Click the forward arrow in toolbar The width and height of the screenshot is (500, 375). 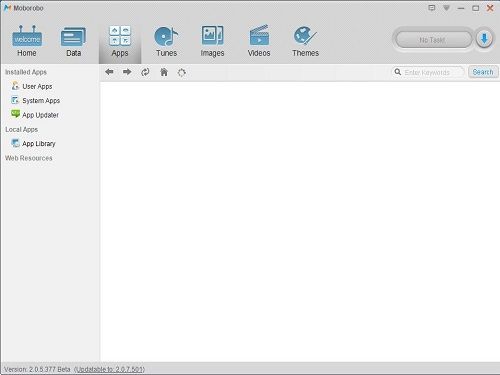pyautogui.click(x=127, y=72)
